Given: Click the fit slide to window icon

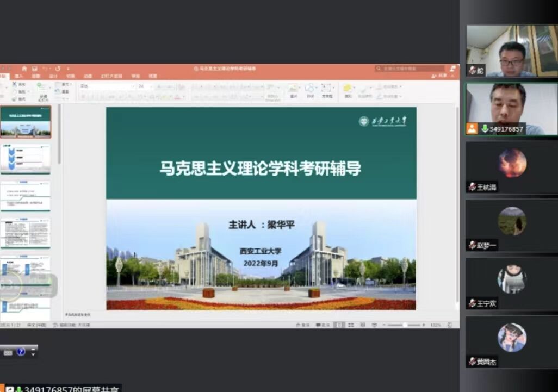Looking at the screenshot, I should 450,325.
